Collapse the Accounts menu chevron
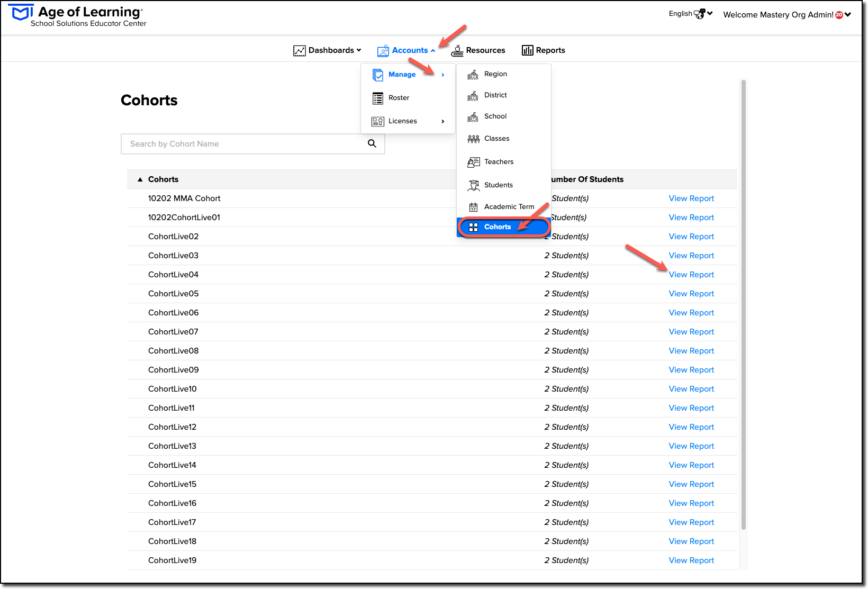The height and width of the screenshot is (589, 868). [433, 51]
